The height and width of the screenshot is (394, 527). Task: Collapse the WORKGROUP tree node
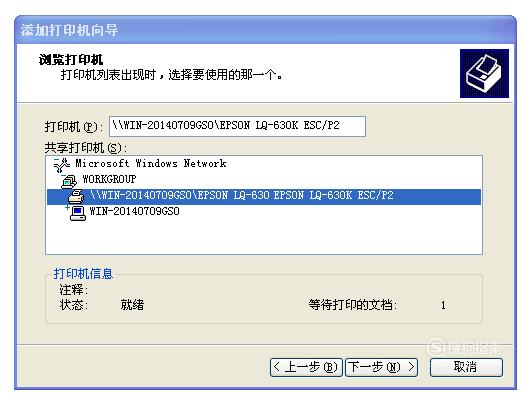[63, 176]
